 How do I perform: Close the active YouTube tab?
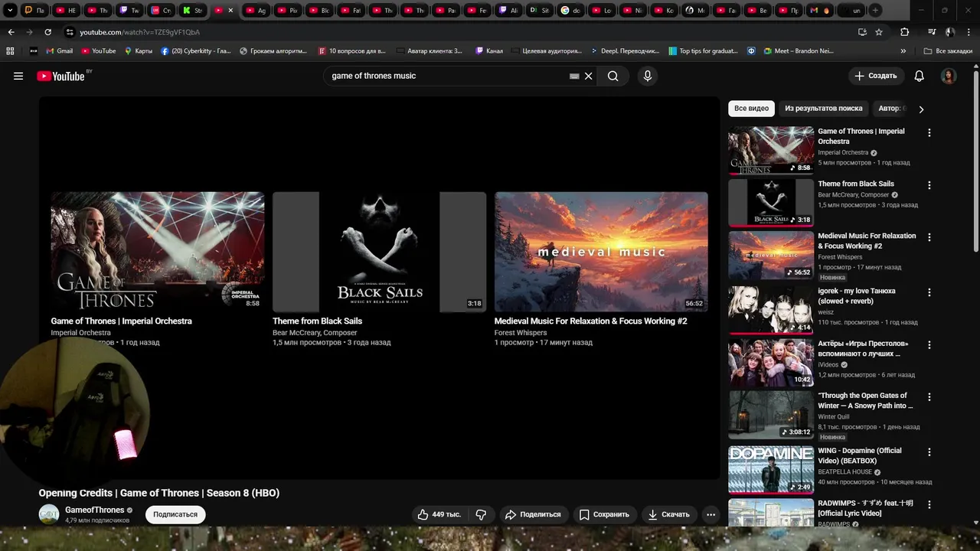(230, 11)
